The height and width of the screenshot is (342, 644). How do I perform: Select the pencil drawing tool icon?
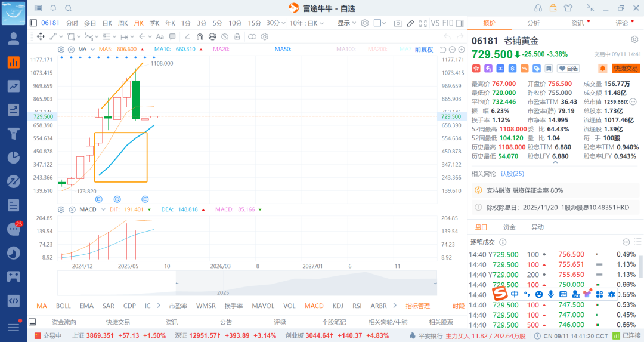click(x=410, y=23)
